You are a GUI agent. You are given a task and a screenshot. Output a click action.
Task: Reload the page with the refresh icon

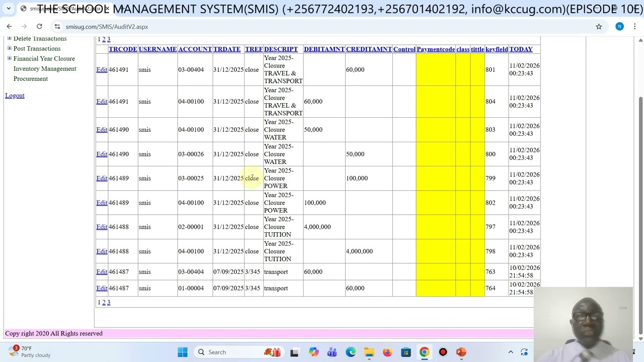click(39, 27)
